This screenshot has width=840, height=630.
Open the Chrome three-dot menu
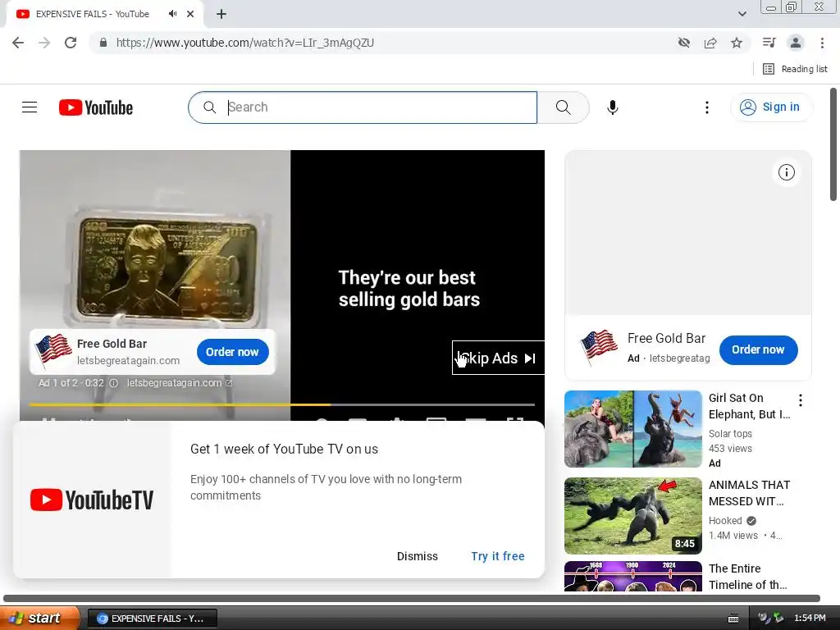pos(822,43)
